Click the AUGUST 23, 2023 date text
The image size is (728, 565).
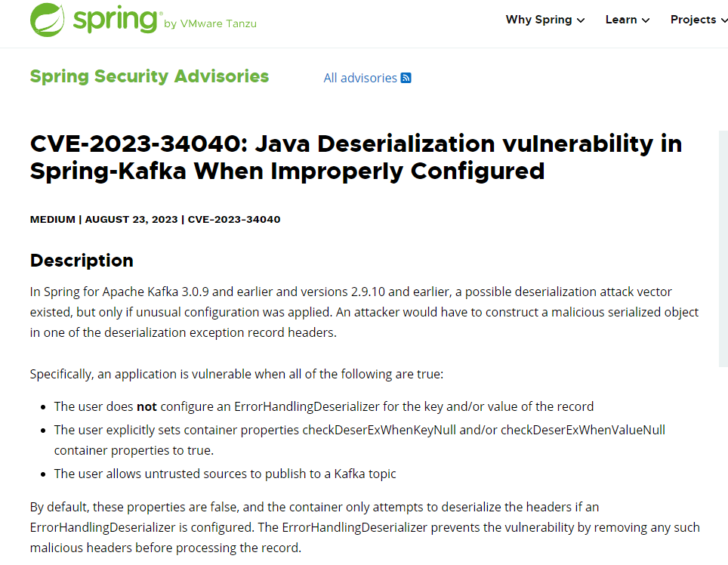(131, 220)
